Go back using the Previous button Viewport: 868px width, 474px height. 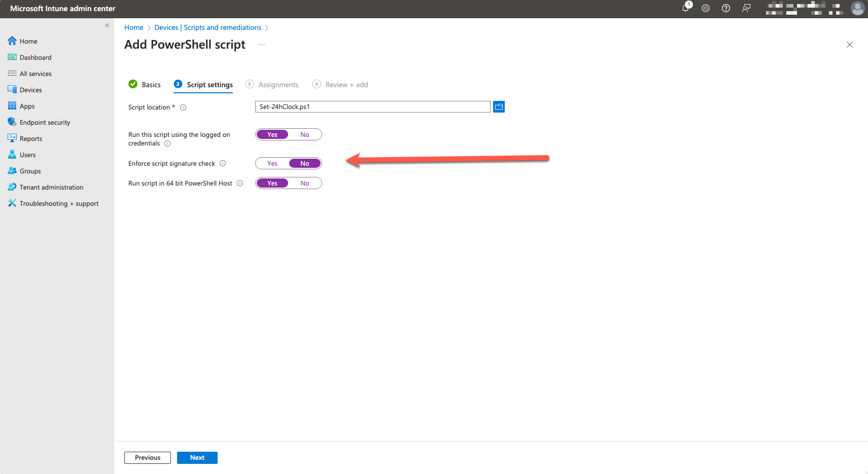147,457
